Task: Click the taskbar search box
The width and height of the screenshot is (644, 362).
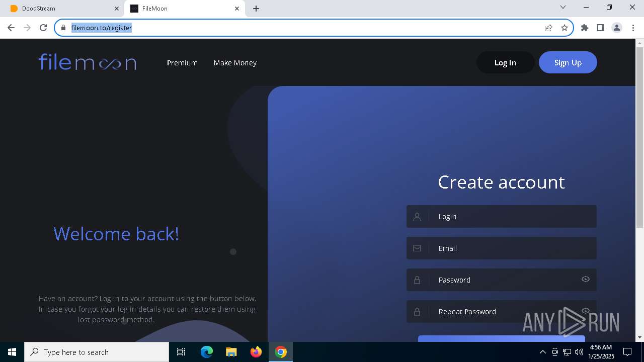Action: coord(97,352)
